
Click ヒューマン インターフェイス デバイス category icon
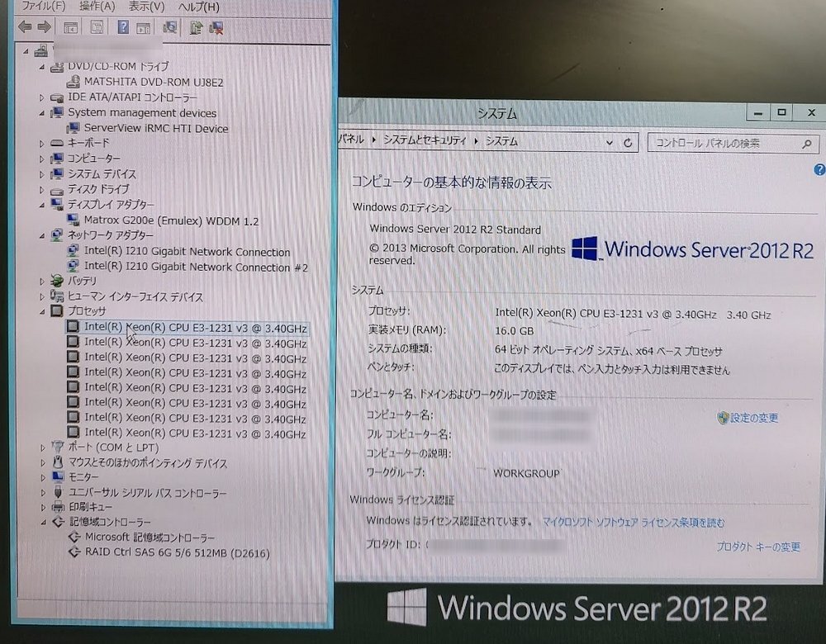pyautogui.click(x=57, y=296)
